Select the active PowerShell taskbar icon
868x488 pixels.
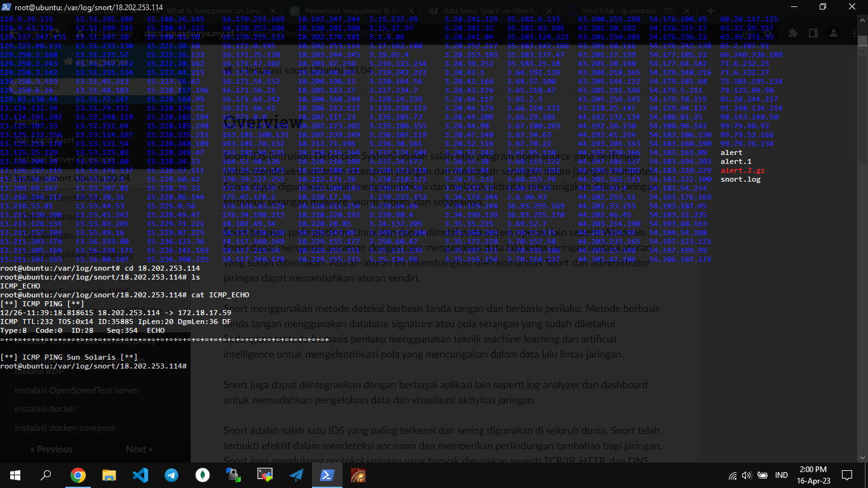point(327,475)
